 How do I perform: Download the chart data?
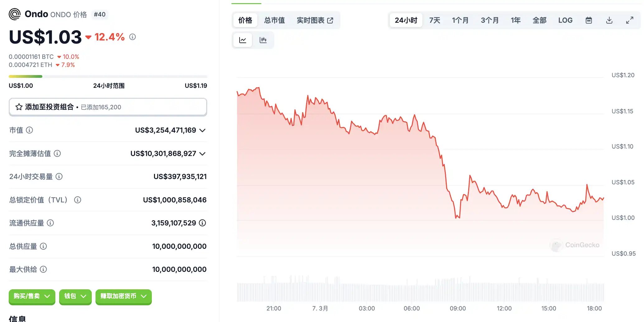coord(609,20)
